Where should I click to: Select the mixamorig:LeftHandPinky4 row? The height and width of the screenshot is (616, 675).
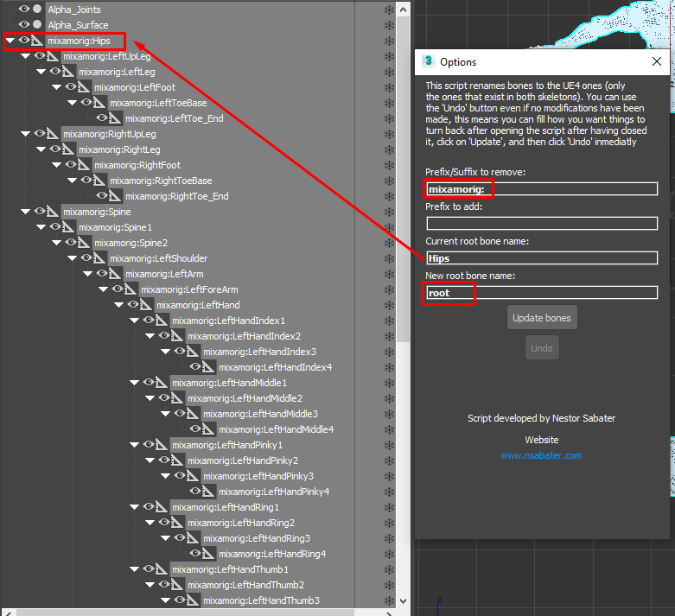(x=274, y=492)
